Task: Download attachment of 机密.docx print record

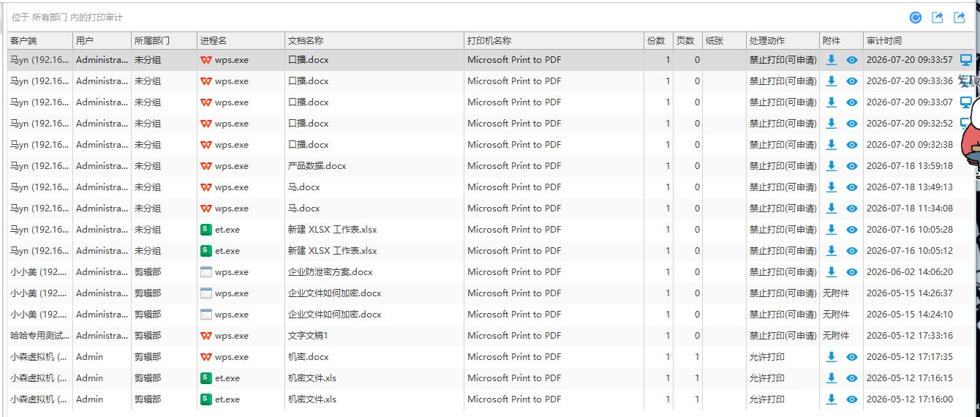Action: [x=832, y=357]
